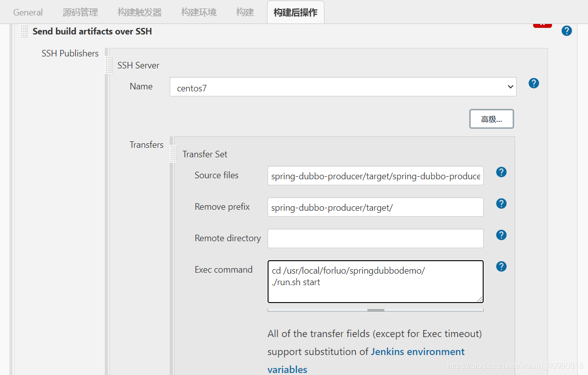Open help for Source files field
The image size is (588, 375).
pyautogui.click(x=502, y=172)
